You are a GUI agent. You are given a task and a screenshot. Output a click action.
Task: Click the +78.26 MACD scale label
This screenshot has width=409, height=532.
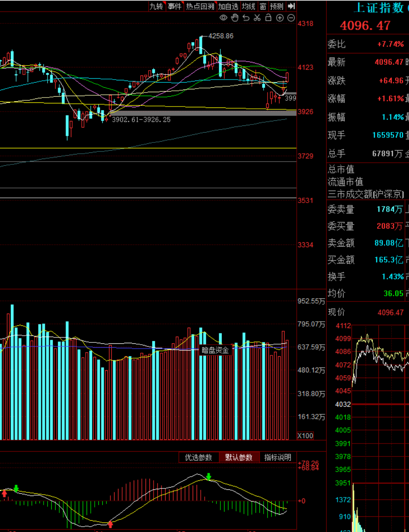308,463
